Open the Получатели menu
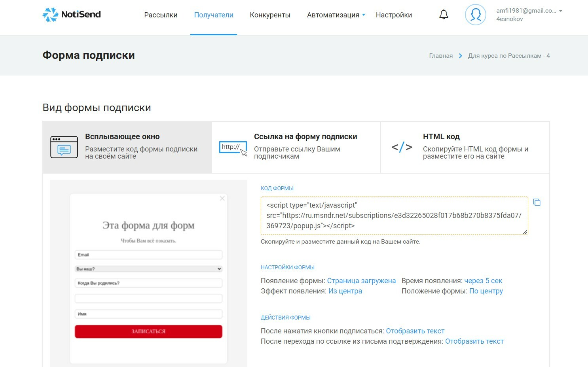 (x=214, y=15)
